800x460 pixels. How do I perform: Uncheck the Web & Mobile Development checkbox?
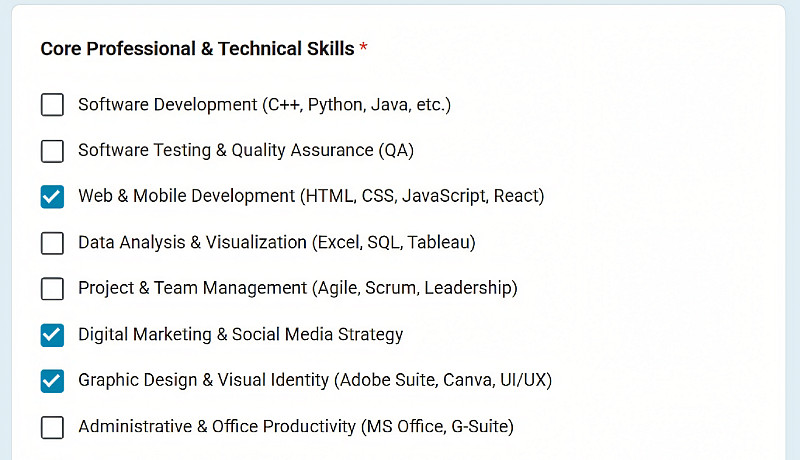coord(52,197)
